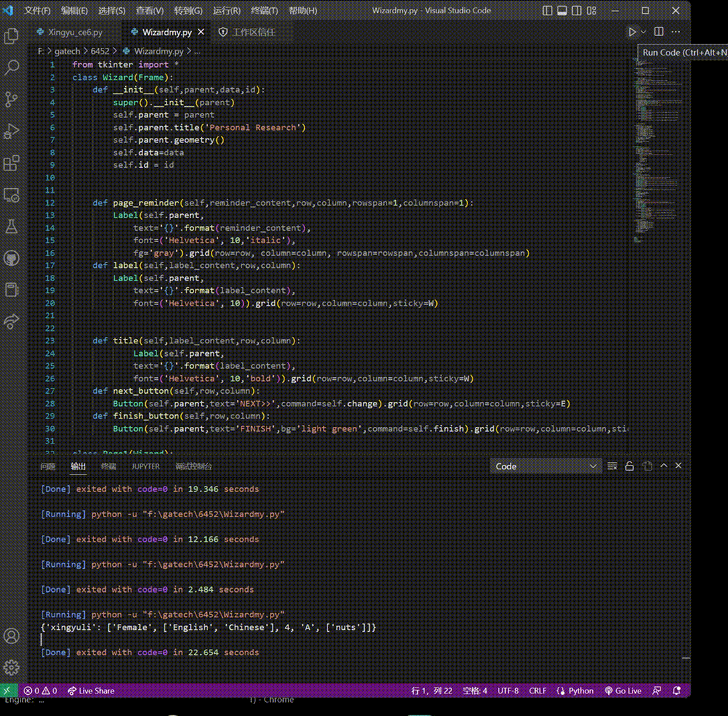Screen dimensions: 728x716
Task: Change encoding via UTF-8
Action: coord(508,690)
